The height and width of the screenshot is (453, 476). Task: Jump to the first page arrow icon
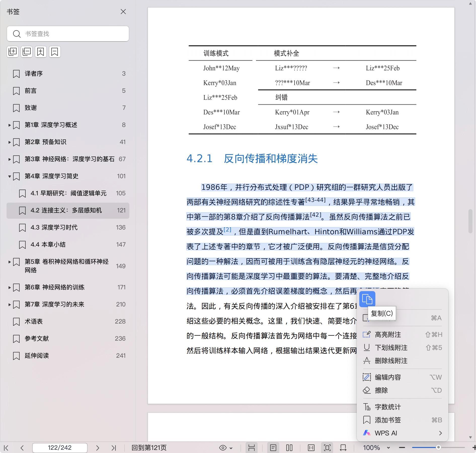pos(6,448)
